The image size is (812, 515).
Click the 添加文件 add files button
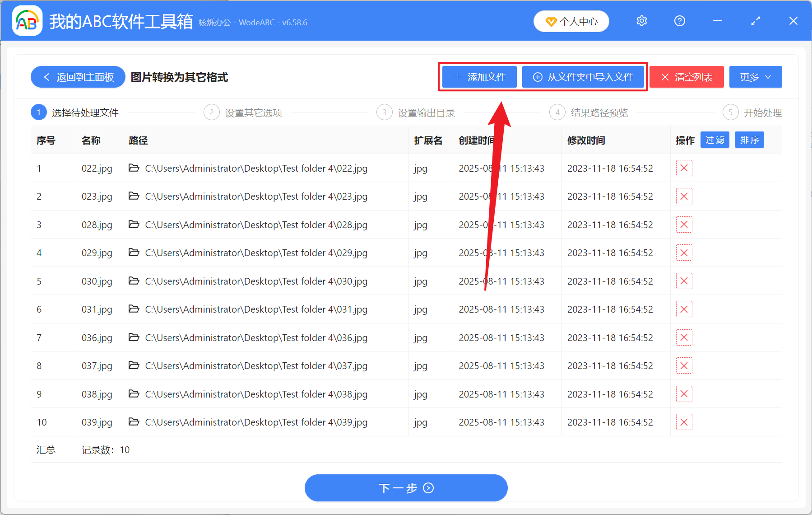point(479,77)
